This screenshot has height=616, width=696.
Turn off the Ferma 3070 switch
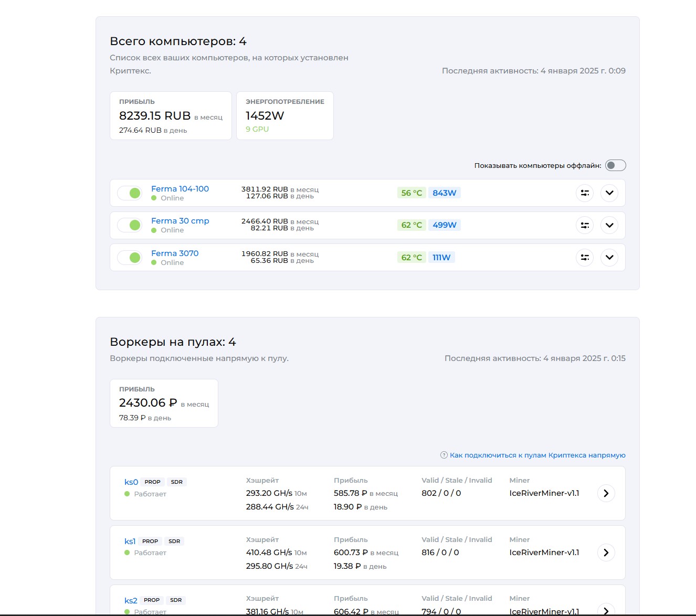pos(130,258)
